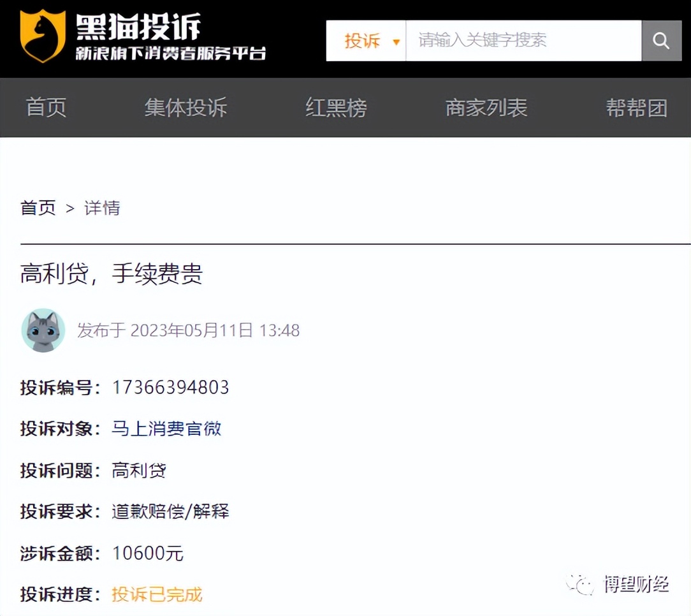Click the 投诉已完成 progress status link
Image resolution: width=691 pixels, height=616 pixels.
[156, 594]
